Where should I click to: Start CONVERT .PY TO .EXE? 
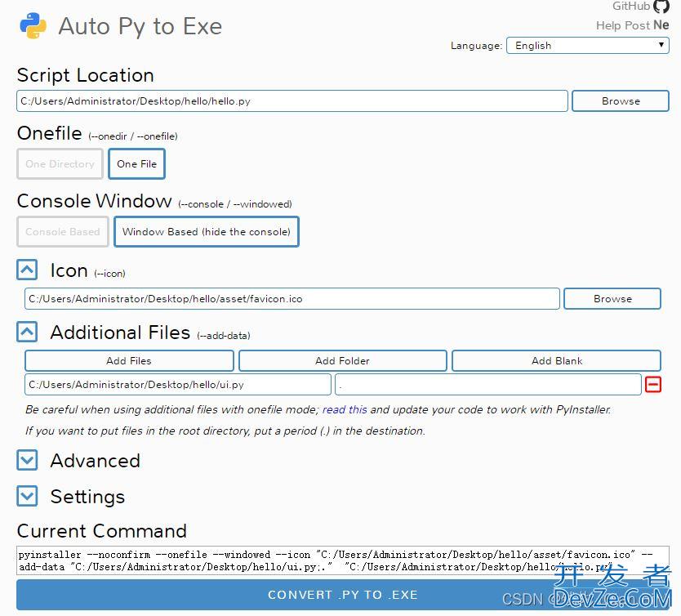pyautogui.click(x=343, y=595)
